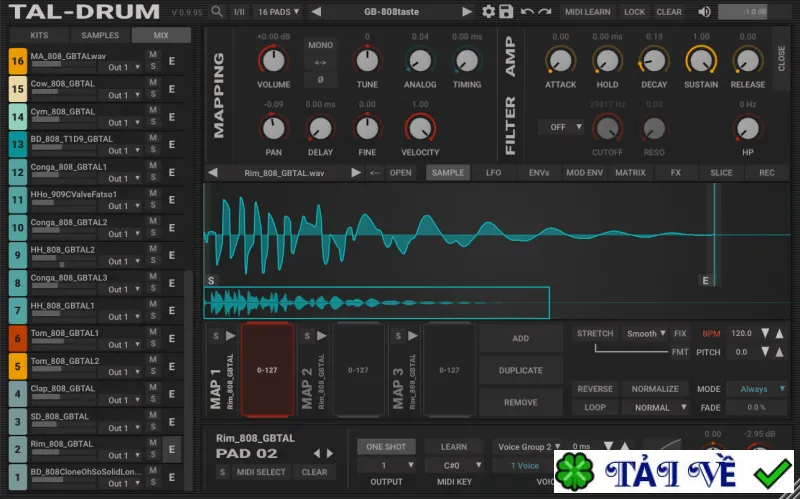800x499 pixels.
Task: Click the undo arrow icon
Action: pos(527,12)
